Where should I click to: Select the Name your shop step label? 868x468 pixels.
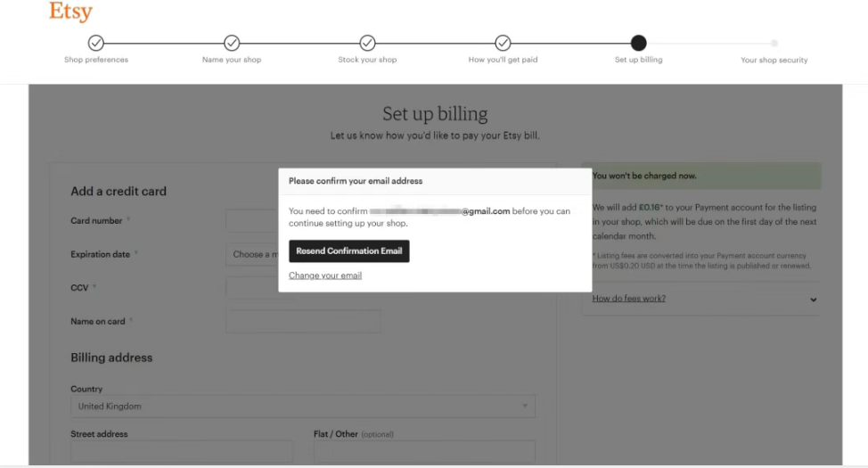click(232, 60)
